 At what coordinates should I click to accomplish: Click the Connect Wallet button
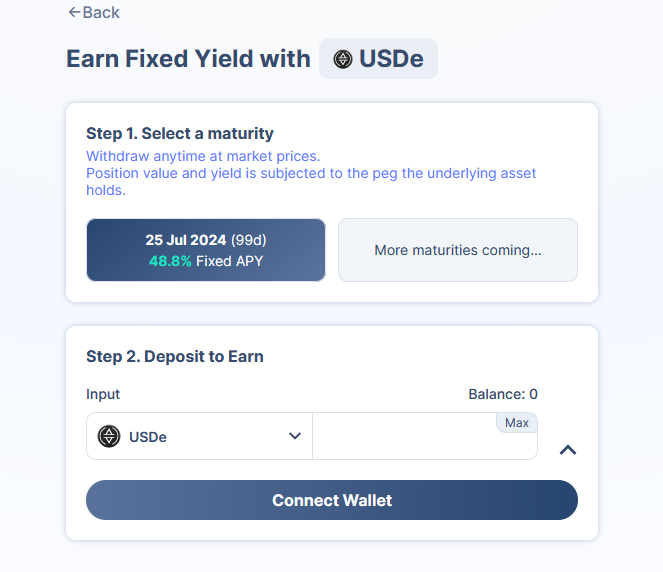[332, 500]
